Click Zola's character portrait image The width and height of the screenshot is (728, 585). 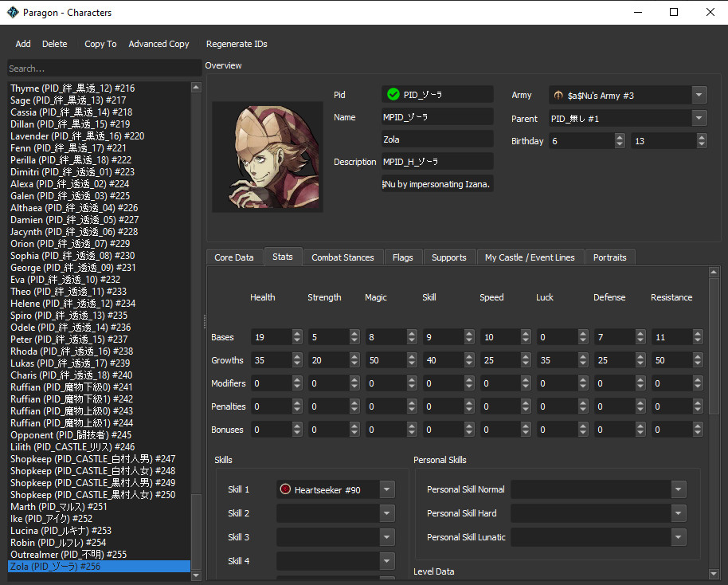click(267, 156)
